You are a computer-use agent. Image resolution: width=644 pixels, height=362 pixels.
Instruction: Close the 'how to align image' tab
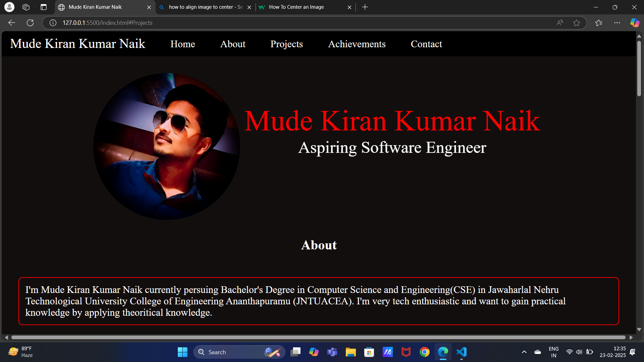coord(249,7)
